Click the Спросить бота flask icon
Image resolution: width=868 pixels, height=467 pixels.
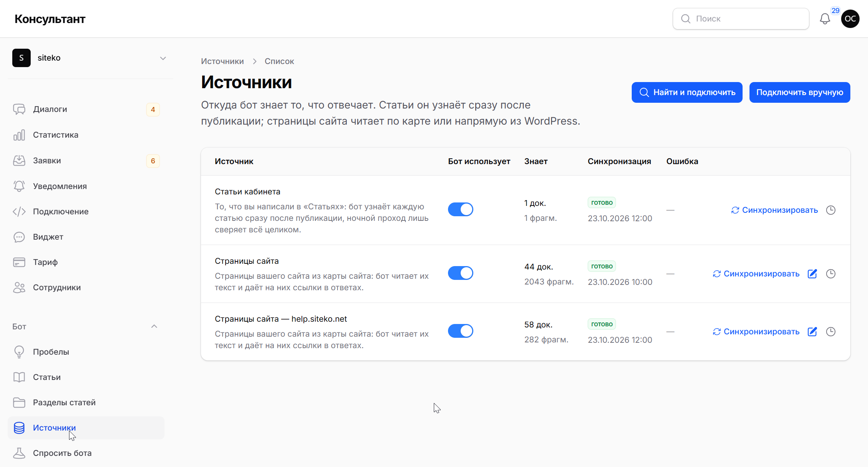click(x=19, y=453)
